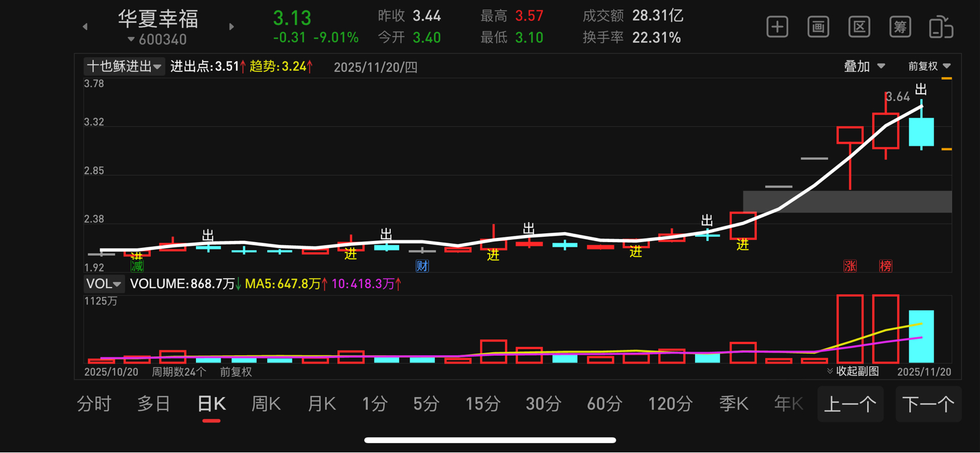Expand stock code 600340 dropdown
Screen dimensions: 980x453
pyautogui.click(x=157, y=39)
